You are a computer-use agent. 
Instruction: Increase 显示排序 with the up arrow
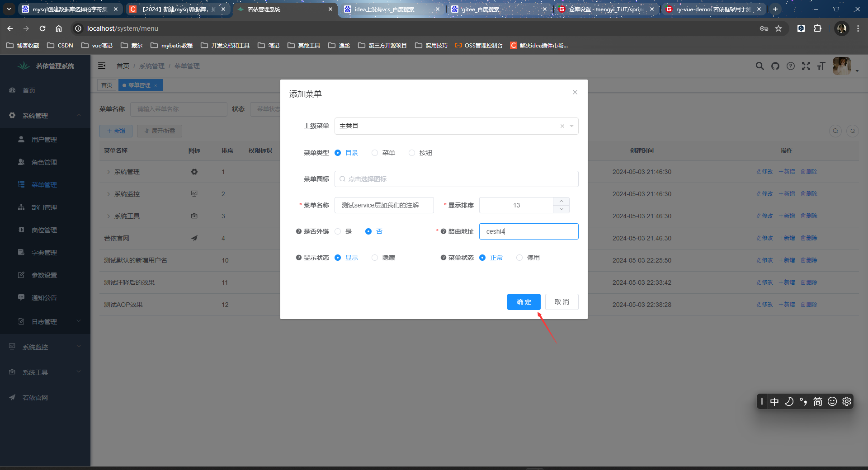click(561, 201)
